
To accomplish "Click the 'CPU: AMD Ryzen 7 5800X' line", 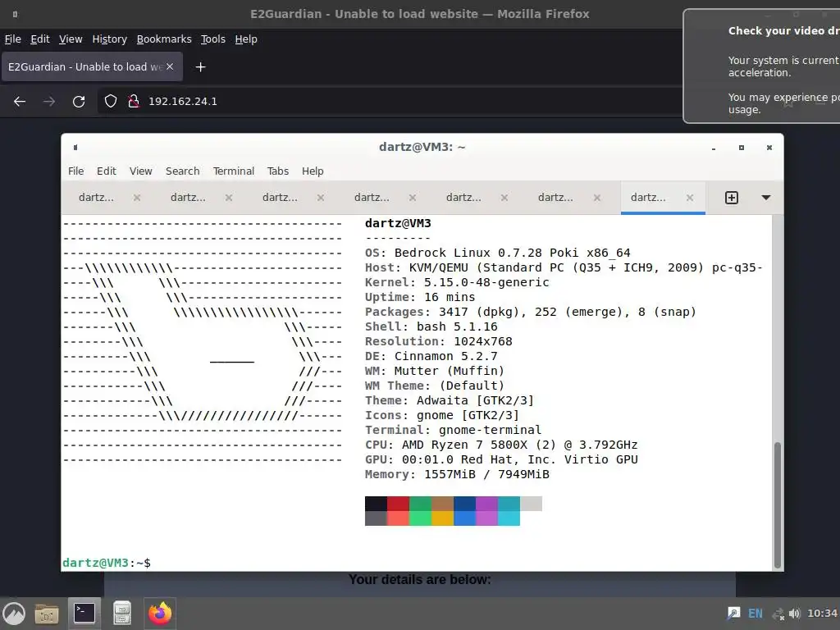I will coord(501,445).
